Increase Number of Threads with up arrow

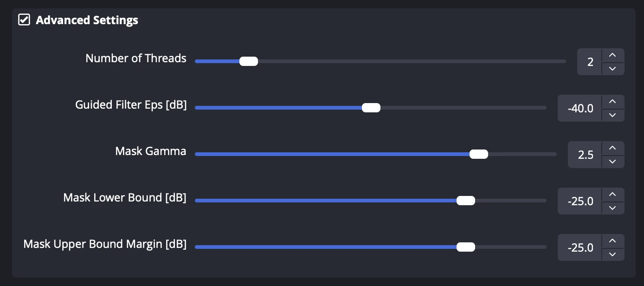coord(612,55)
